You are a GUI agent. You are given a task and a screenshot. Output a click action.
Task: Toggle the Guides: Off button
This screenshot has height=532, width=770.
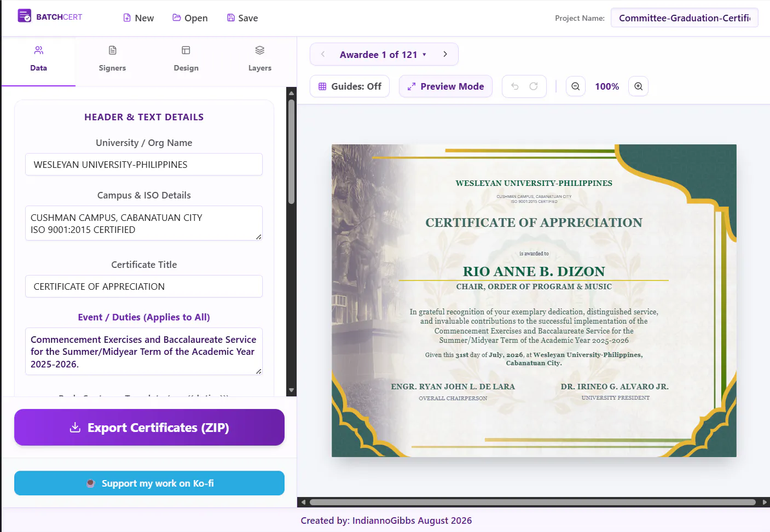tap(350, 86)
